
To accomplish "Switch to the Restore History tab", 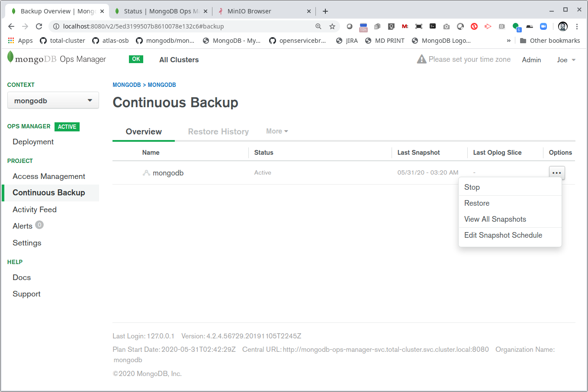I will tap(218, 132).
